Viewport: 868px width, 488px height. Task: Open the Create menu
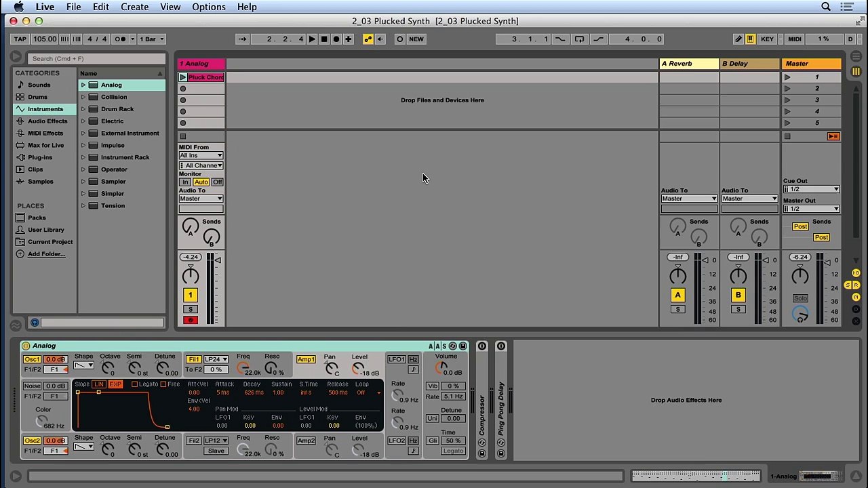click(134, 7)
